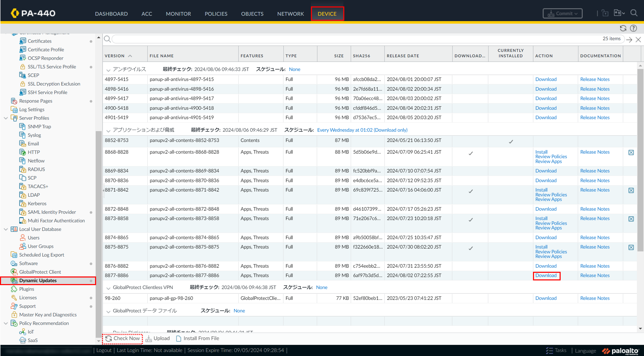
Task: Click Install From File button
Action: tap(197, 338)
